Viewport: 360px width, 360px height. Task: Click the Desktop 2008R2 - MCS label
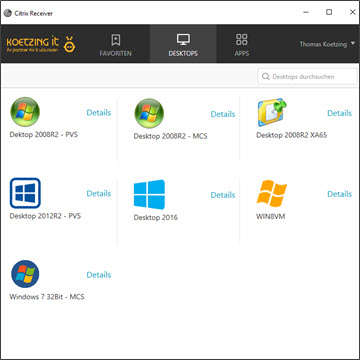click(170, 136)
